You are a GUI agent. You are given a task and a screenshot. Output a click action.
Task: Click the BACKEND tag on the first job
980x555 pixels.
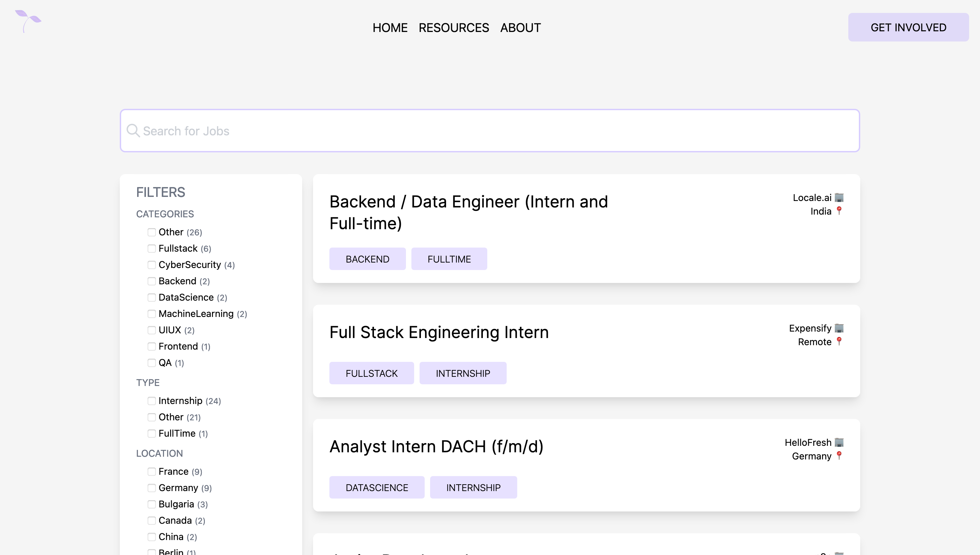click(x=367, y=259)
